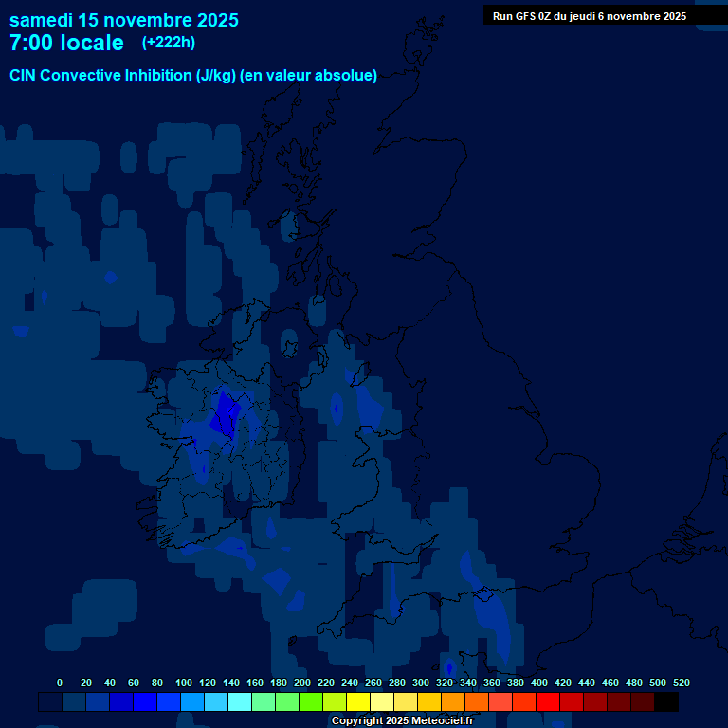This screenshot has height=728, width=728.
Task: Click the Copyright 2025 Meteociel.fr text
Action: point(402,720)
